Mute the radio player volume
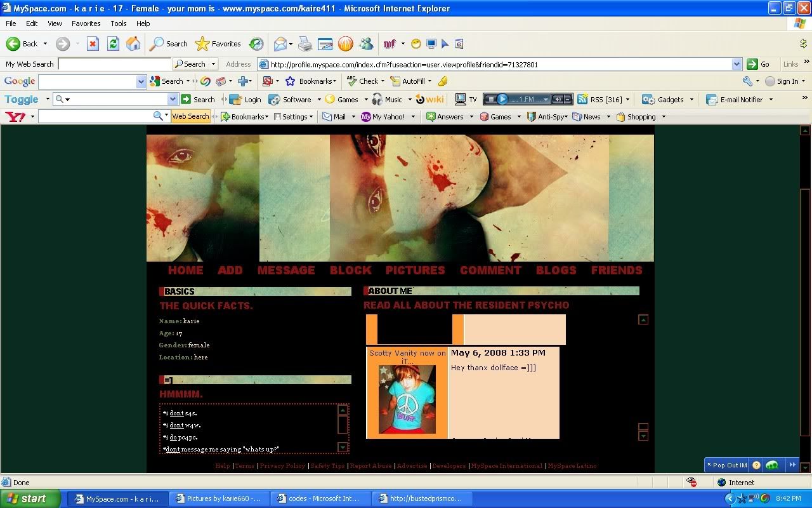This screenshot has width=812, height=508. tap(558, 99)
